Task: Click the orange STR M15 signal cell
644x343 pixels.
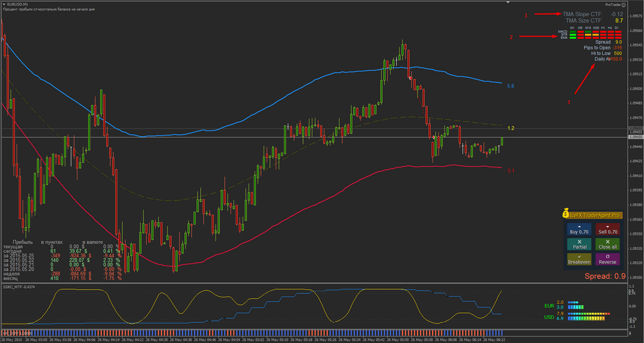Action: coord(588,35)
